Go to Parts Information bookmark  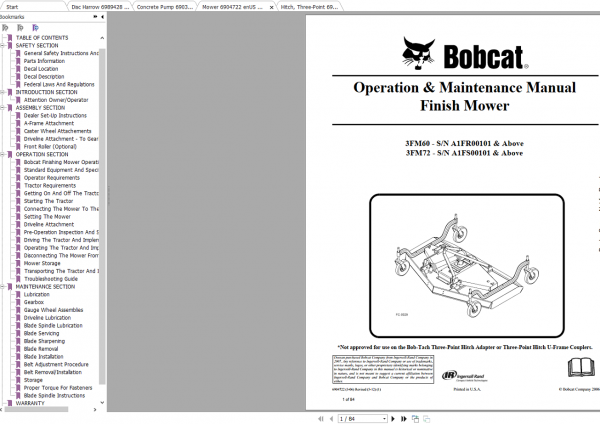[x=44, y=61]
